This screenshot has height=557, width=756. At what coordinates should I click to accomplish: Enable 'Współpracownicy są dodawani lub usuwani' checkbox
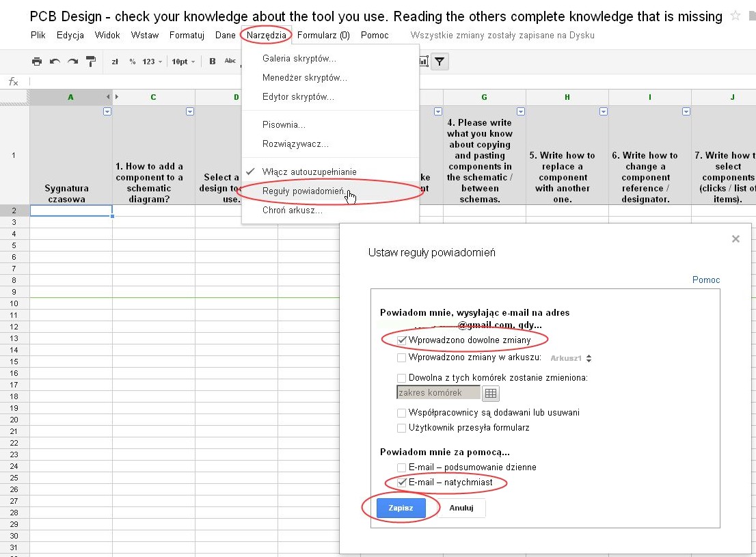401,413
